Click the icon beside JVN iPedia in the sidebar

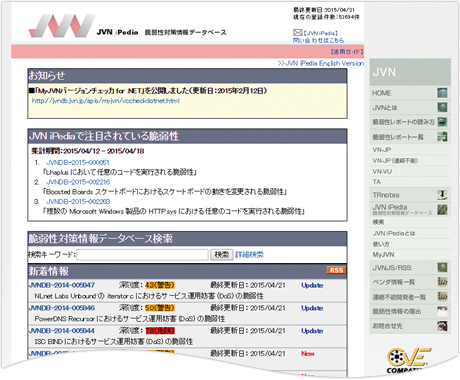point(442,210)
